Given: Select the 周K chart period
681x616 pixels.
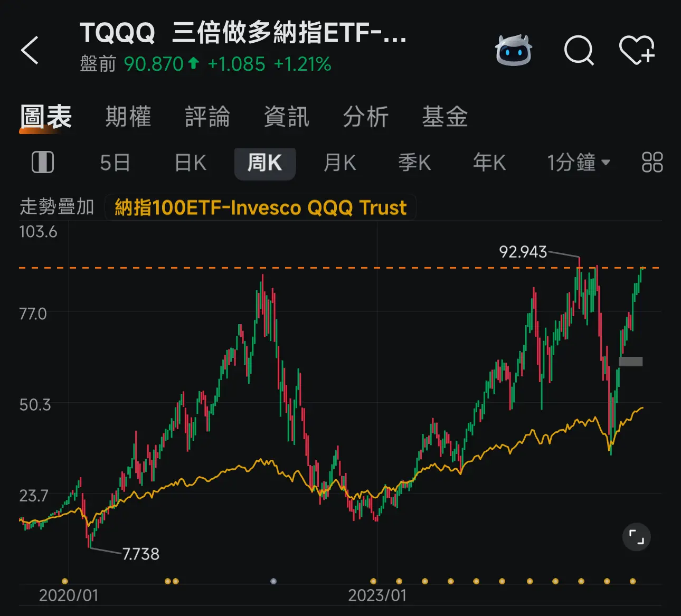Looking at the screenshot, I should coord(265,163).
